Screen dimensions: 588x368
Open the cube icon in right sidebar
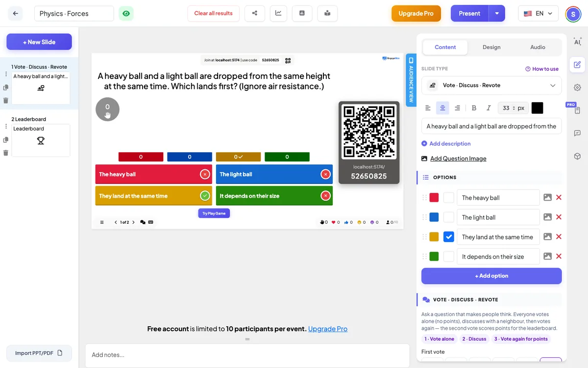[x=577, y=156]
